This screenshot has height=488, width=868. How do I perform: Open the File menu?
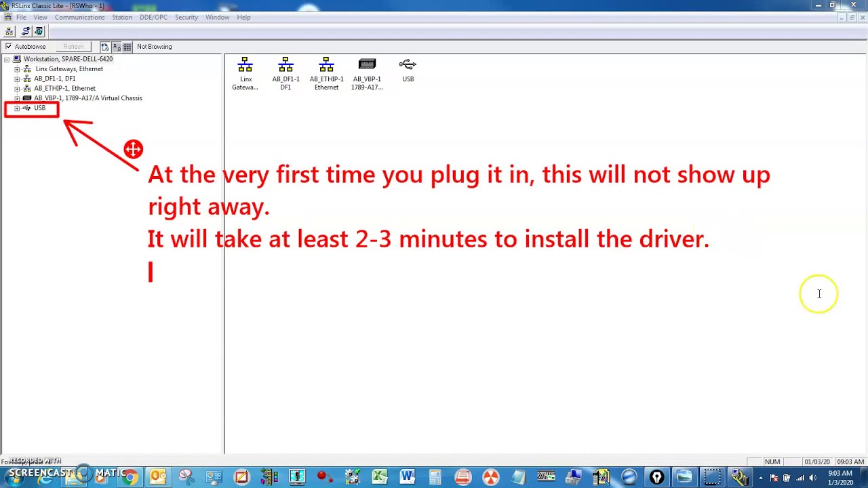click(21, 17)
